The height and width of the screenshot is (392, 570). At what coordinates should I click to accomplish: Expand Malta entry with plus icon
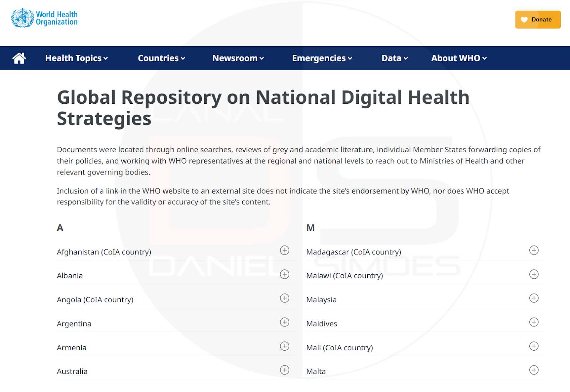pyautogui.click(x=534, y=370)
